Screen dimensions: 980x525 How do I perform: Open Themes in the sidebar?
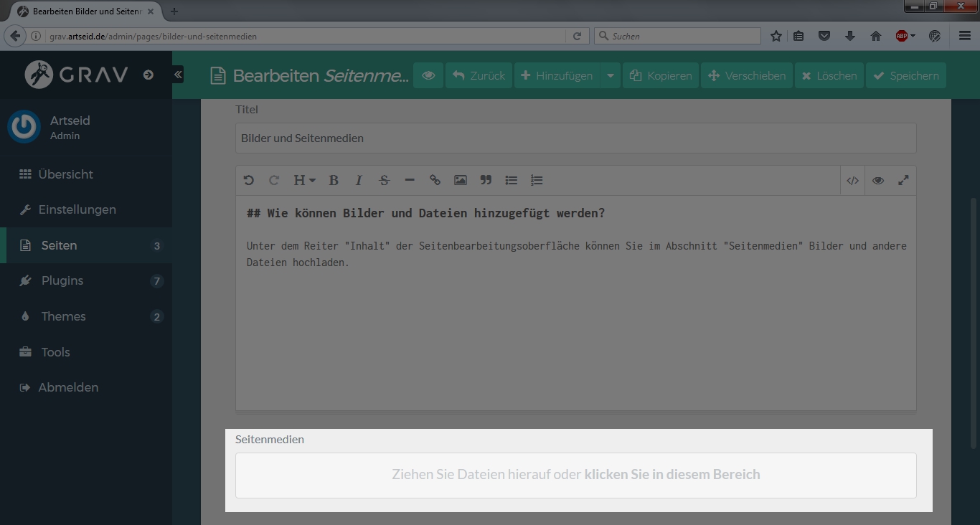(x=63, y=316)
